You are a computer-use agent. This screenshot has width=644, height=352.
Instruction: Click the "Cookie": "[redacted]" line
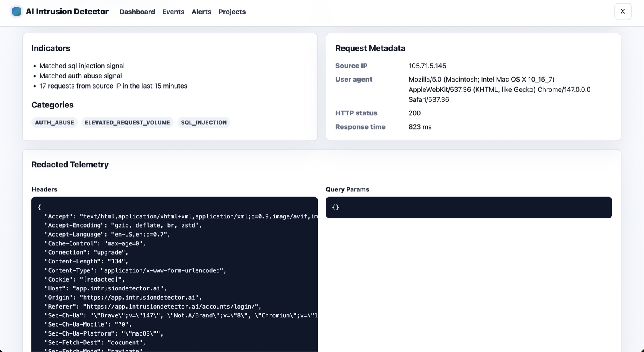[x=85, y=279]
